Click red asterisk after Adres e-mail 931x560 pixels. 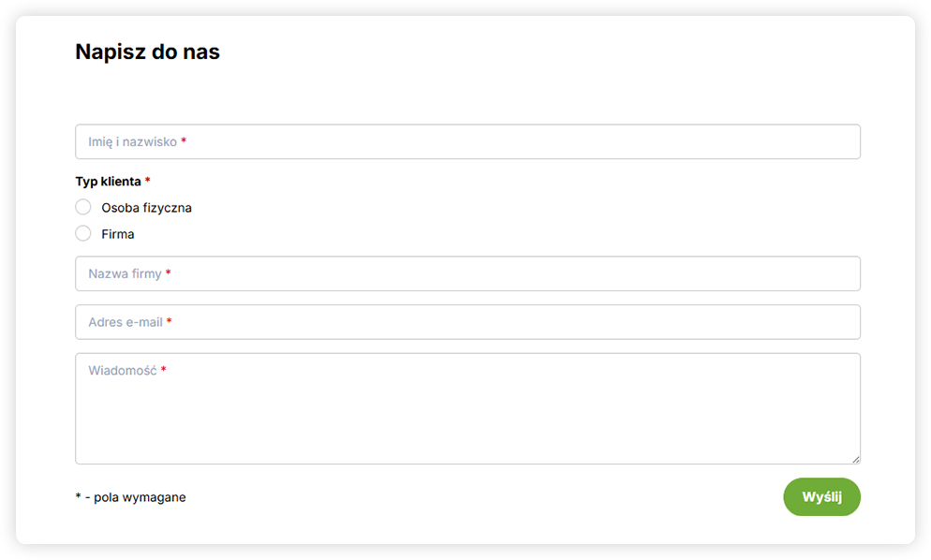pos(170,322)
